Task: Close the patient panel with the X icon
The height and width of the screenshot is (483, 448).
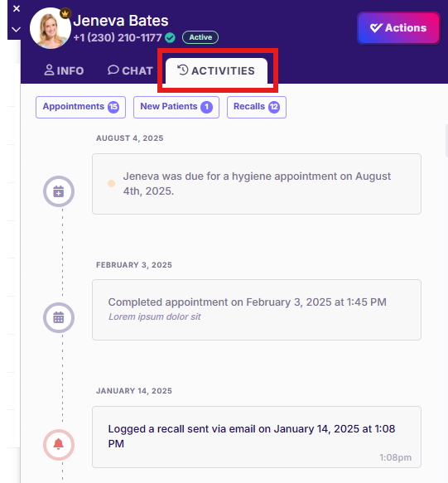Action: [x=17, y=8]
